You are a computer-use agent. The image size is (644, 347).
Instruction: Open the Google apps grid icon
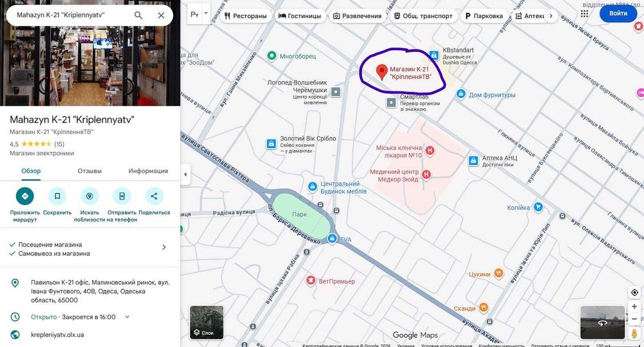[585, 14]
